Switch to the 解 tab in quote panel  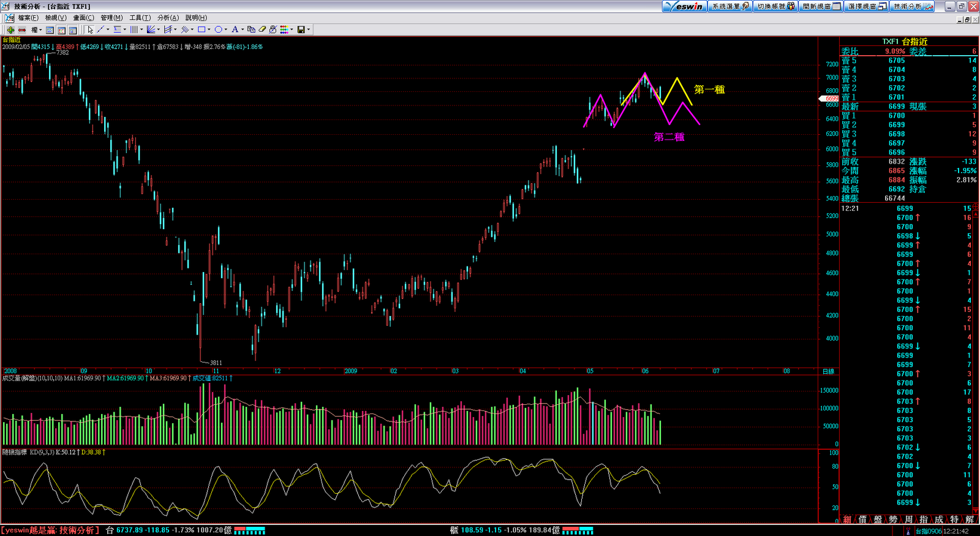970,519
